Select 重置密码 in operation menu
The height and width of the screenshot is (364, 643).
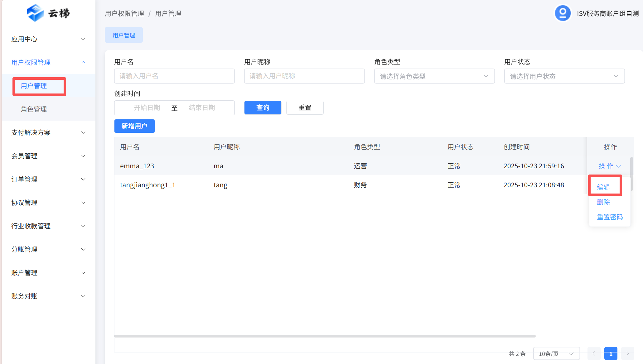click(x=610, y=217)
